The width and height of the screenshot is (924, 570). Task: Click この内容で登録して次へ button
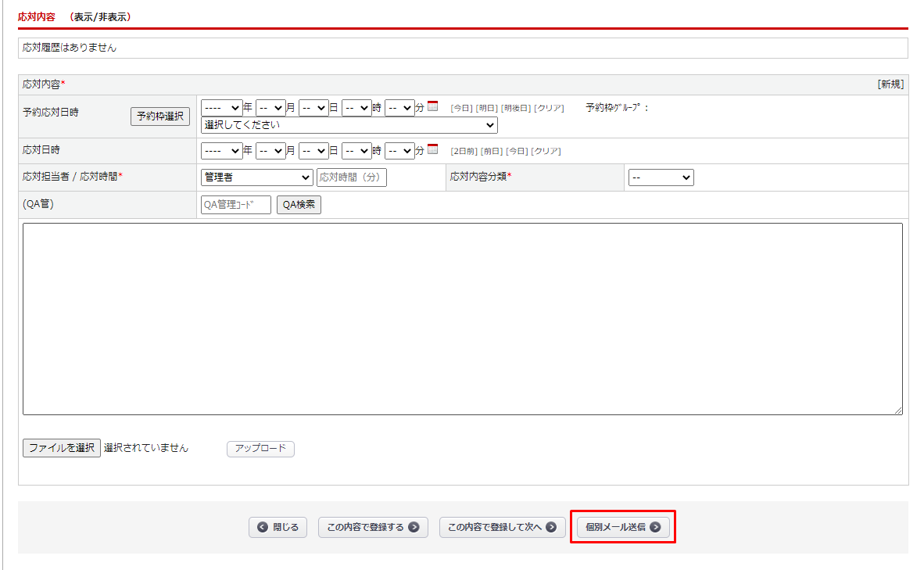502,527
